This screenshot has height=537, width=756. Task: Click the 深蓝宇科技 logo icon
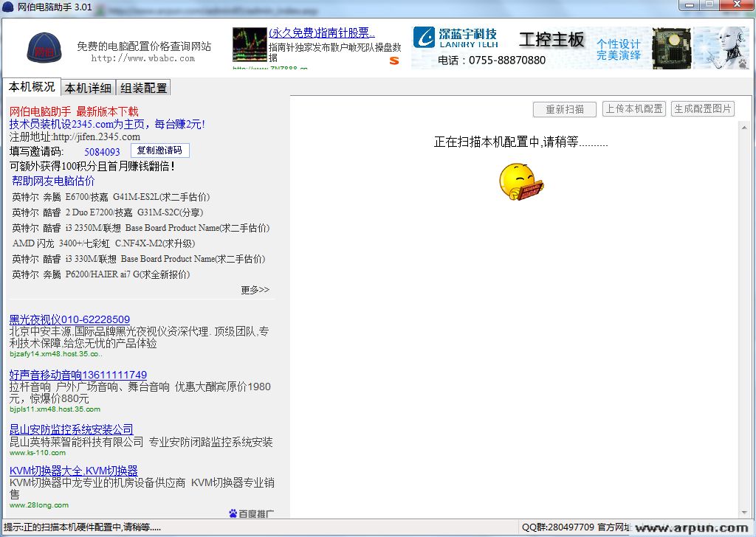(425, 38)
